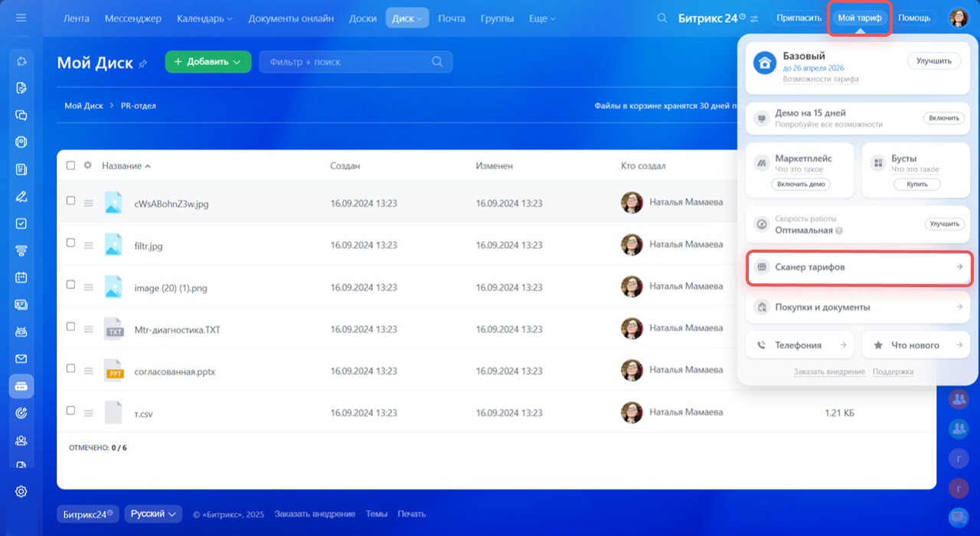Open table settings gear in header row
The height and width of the screenshot is (536, 980).
[x=87, y=165]
